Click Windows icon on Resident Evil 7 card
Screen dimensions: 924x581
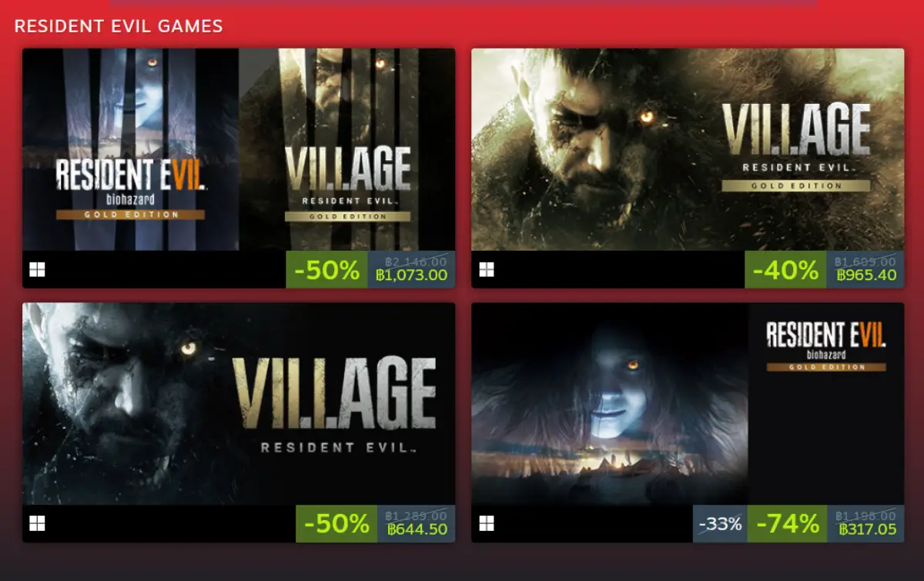tap(486, 523)
